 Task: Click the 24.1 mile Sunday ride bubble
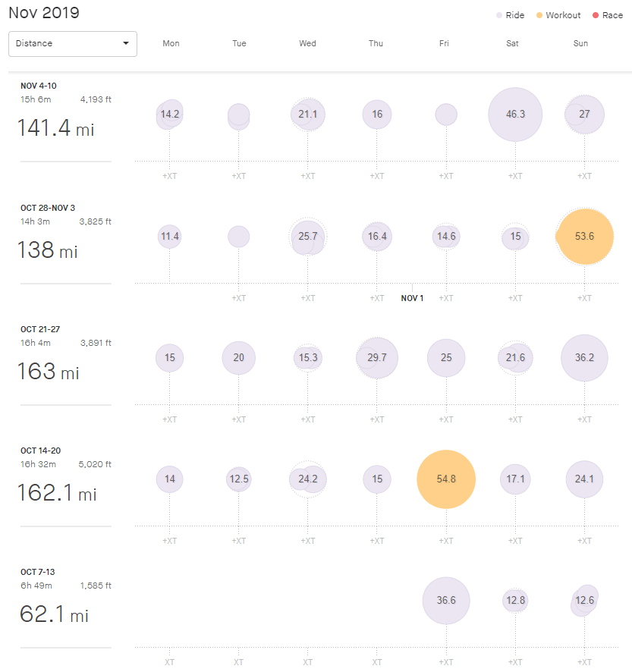coord(584,479)
